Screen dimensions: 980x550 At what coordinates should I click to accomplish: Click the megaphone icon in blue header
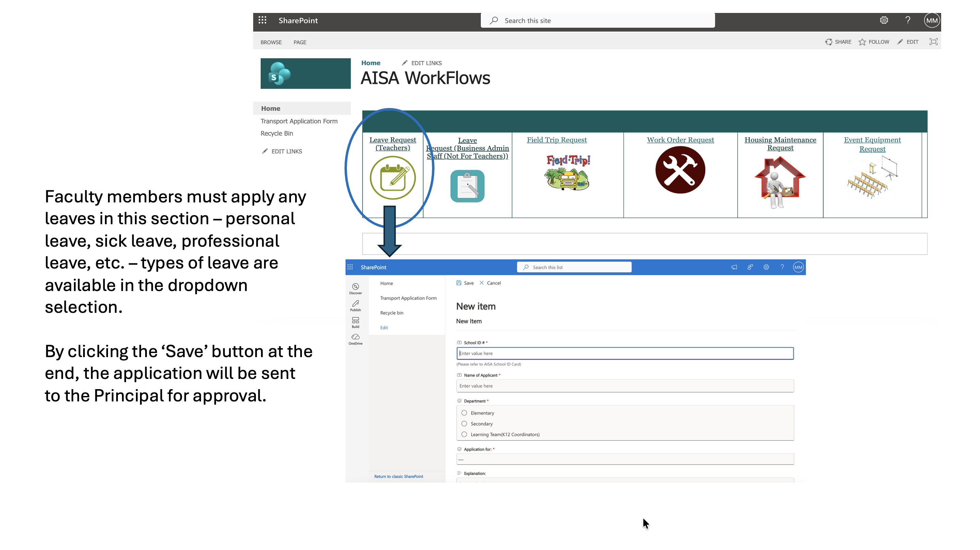(734, 267)
